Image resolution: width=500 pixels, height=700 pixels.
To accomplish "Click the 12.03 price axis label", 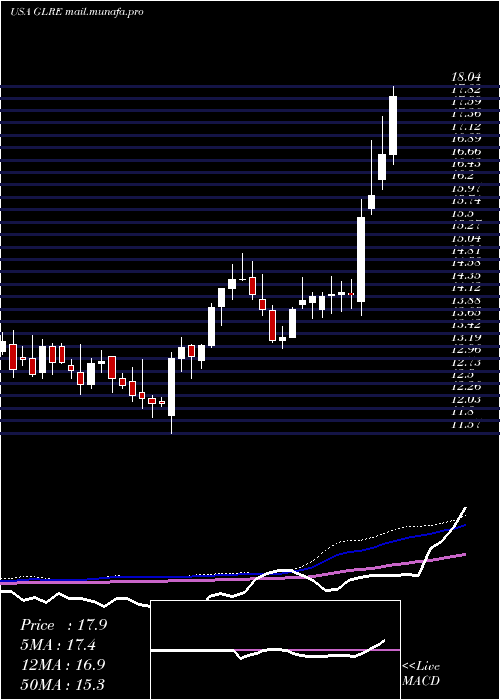I will click(466, 400).
